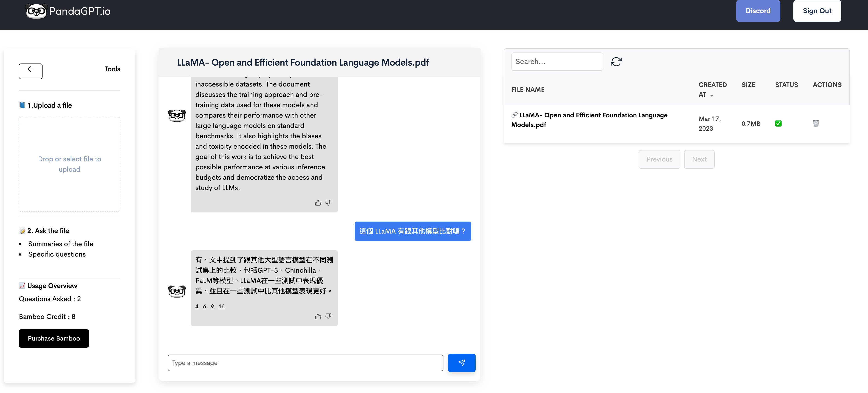Click the ACTIONS column header
868x393 pixels.
(x=827, y=85)
